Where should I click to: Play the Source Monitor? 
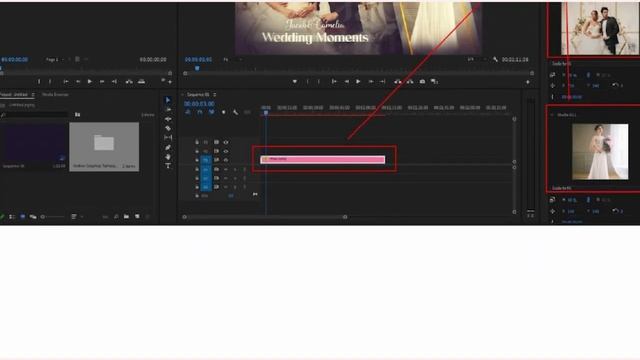89,82
